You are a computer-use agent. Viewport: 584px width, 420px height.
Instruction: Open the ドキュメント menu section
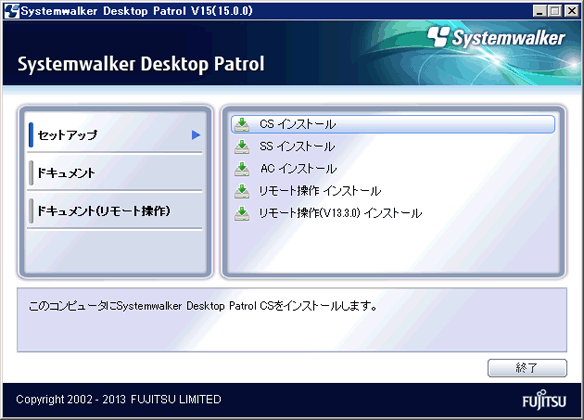pyautogui.click(x=115, y=173)
